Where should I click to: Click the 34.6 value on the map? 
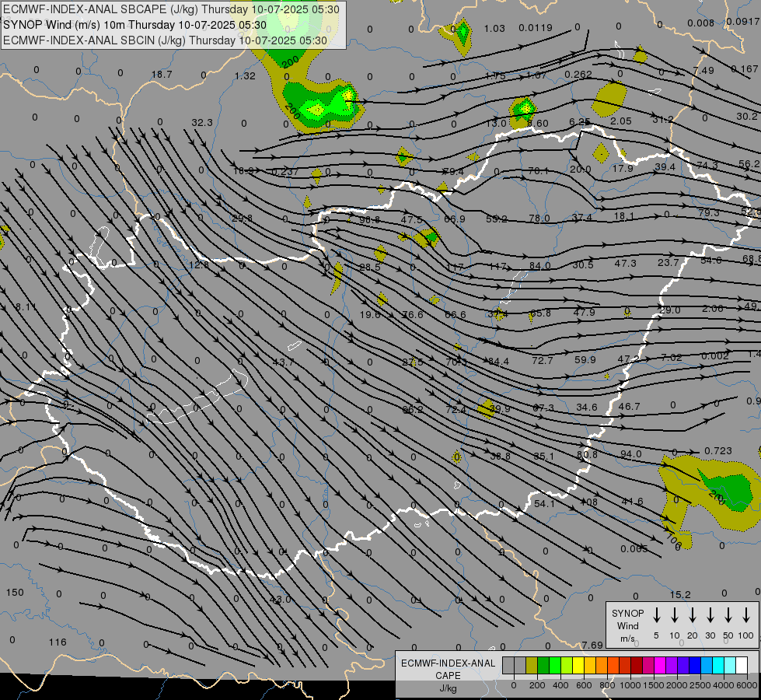point(586,407)
